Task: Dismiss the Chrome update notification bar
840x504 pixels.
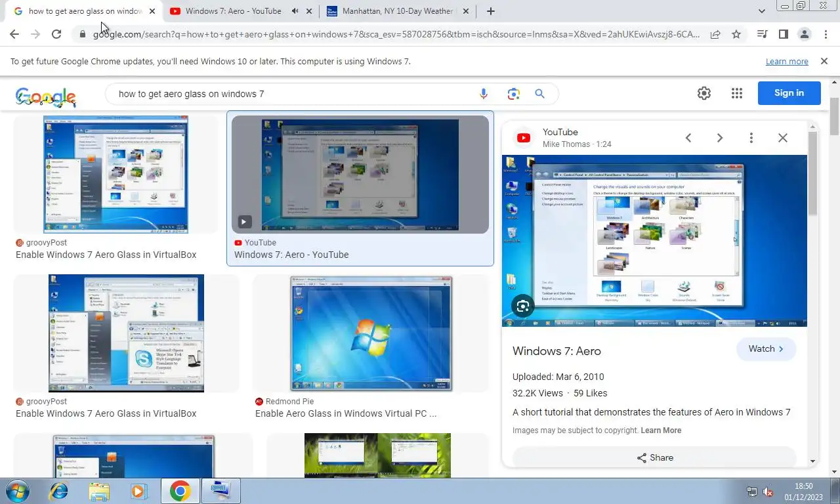Action: pos(824,61)
